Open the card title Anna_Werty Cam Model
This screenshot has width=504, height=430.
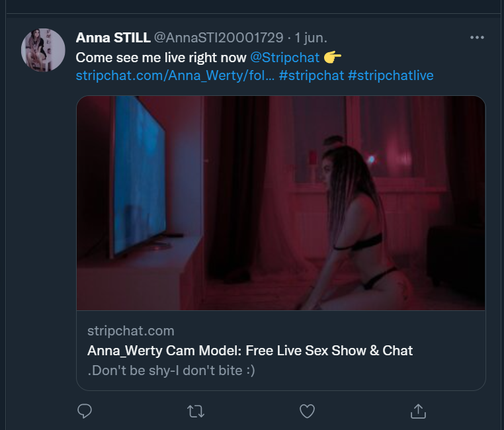250,351
